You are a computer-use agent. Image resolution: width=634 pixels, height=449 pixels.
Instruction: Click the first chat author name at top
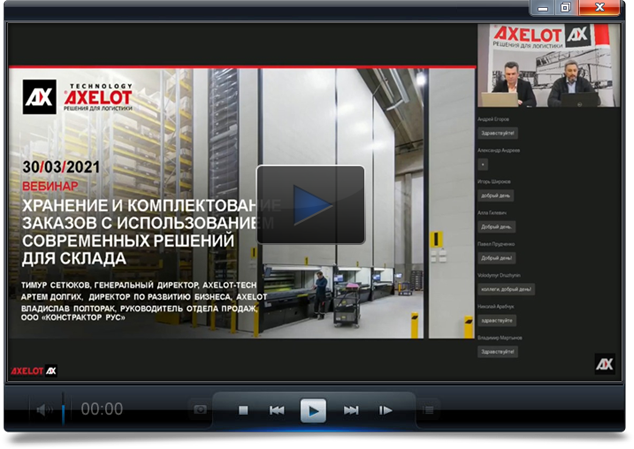pyautogui.click(x=493, y=119)
